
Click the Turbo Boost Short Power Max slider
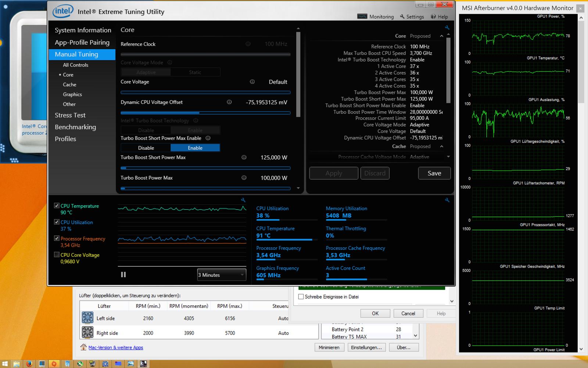[x=205, y=168]
